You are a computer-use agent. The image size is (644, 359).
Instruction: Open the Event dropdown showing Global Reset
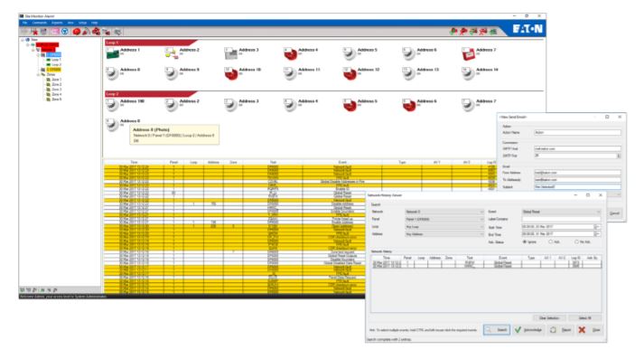tap(561, 212)
